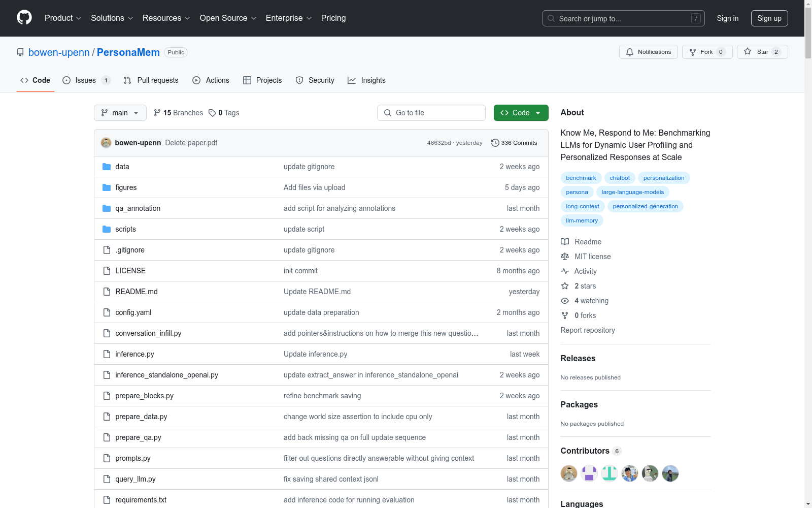Click the scale icon beside MIT license

pos(565,257)
